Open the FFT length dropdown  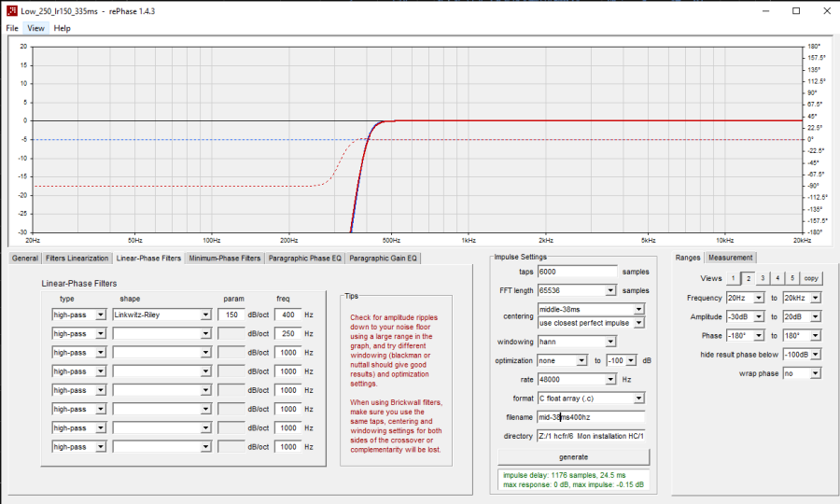click(x=577, y=290)
